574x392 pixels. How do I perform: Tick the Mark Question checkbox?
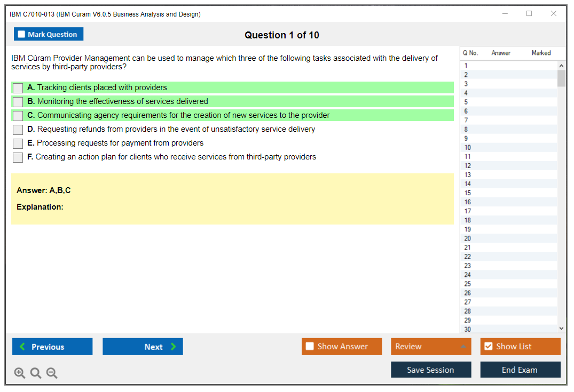point(22,35)
